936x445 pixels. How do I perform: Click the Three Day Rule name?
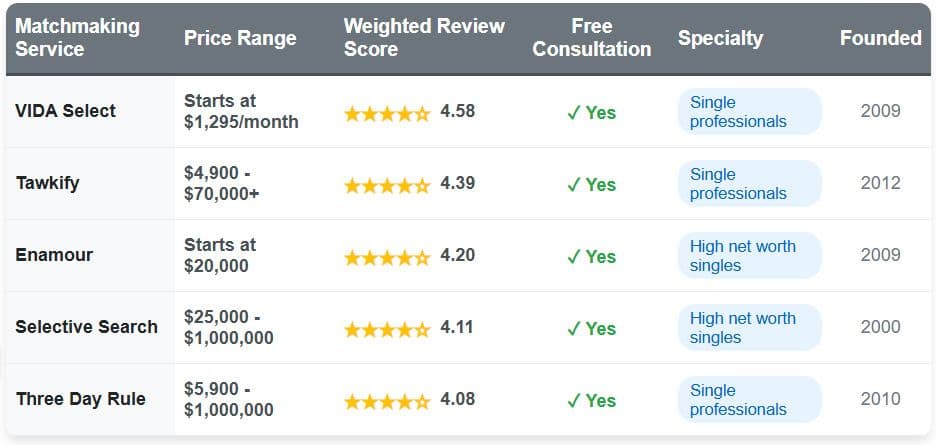pos(80,399)
